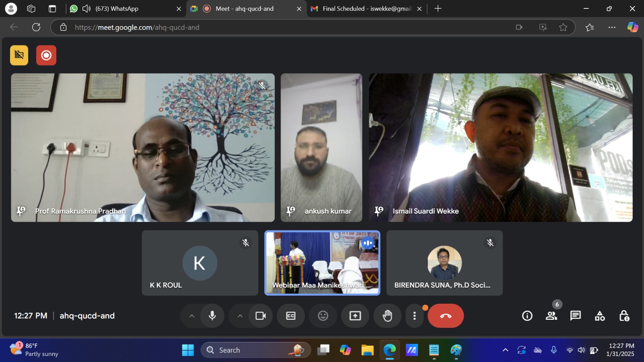Open the meeting details info panel

527,316
